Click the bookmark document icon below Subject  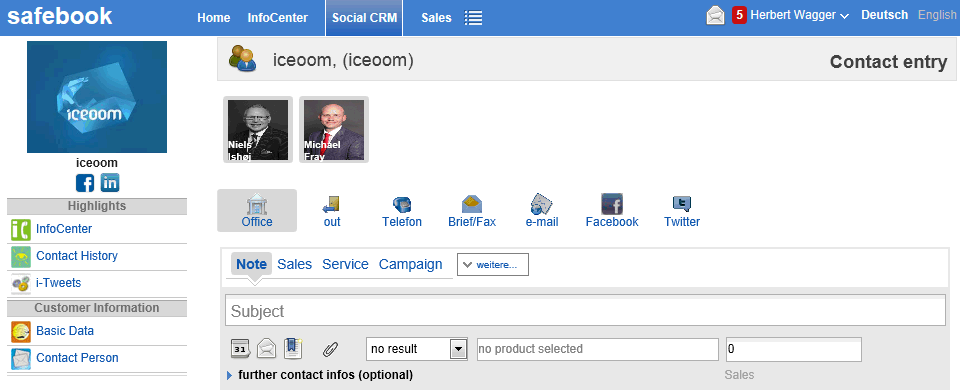[x=293, y=348]
